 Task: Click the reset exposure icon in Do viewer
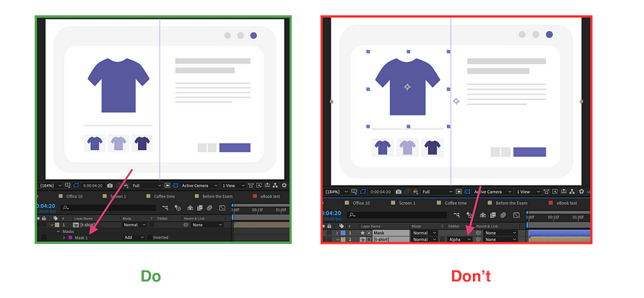tap(284, 185)
